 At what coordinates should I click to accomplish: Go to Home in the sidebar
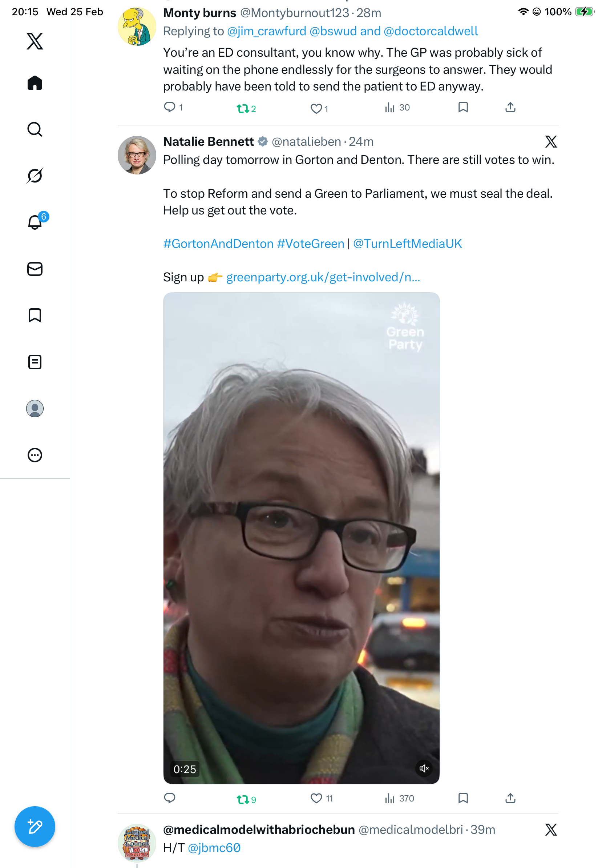tap(35, 83)
